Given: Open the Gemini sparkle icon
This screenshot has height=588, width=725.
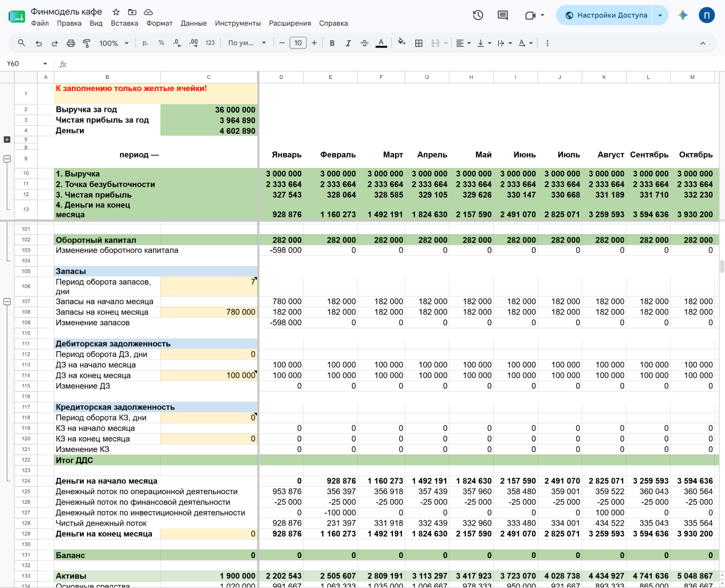Looking at the screenshot, I should (x=683, y=15).
